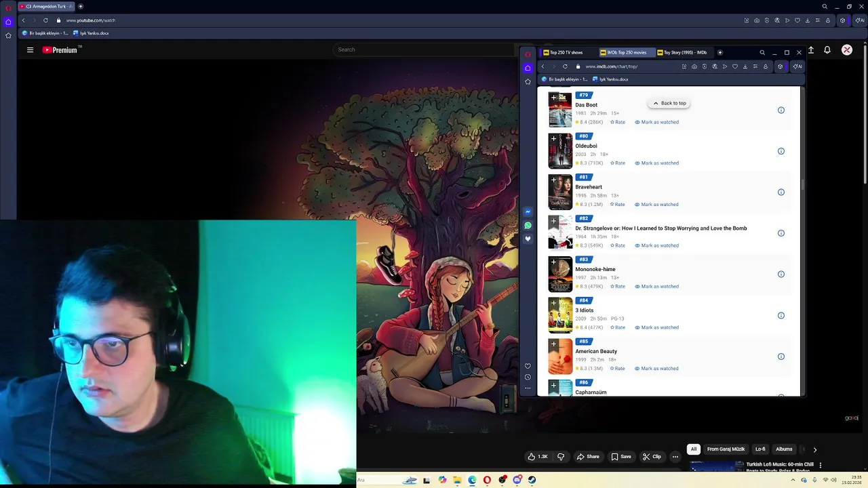Add Braveheart to watchlist using the plus ribbon

(553, 180)
